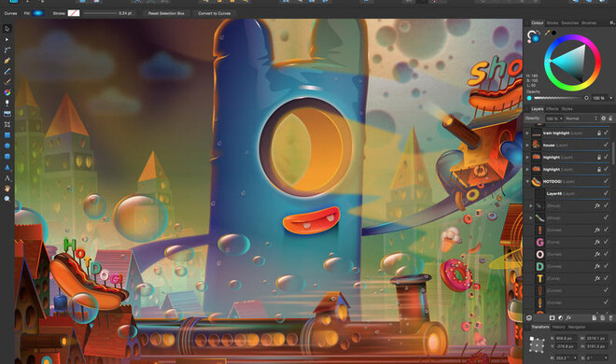Click the Edit All Layers icon
This screenshot has height=364, width=616.
(529, 317)
